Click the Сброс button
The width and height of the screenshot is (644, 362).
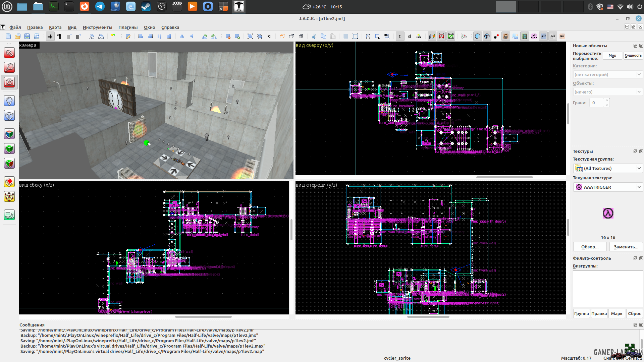pyautogui.click(x=634, y=314)
